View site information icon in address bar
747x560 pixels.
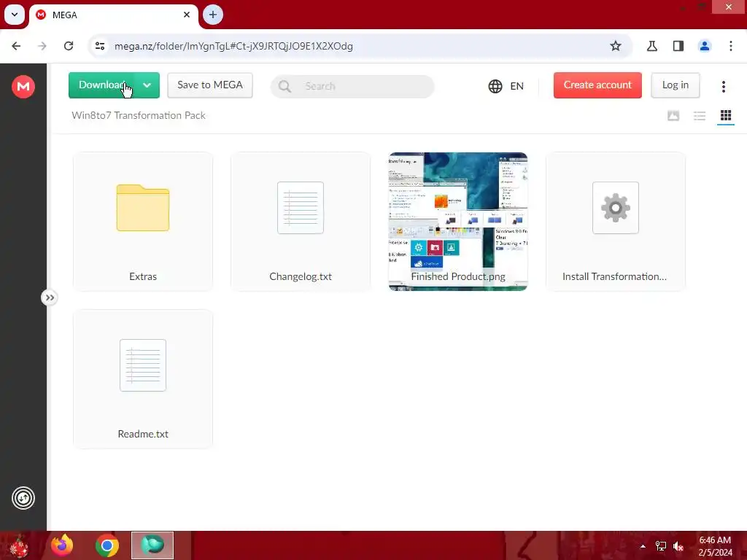tap(100, 46)
